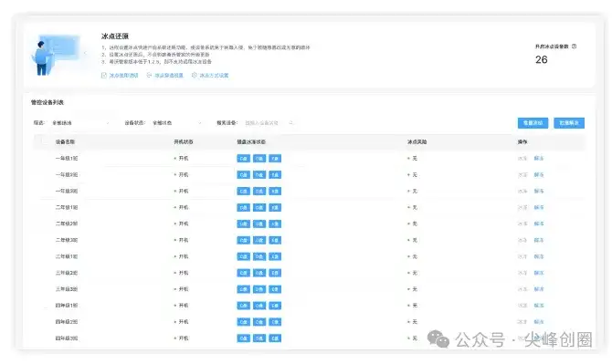Click the help icon beside 开启冰点设备数
612x364 pixels.
(575, 47)
